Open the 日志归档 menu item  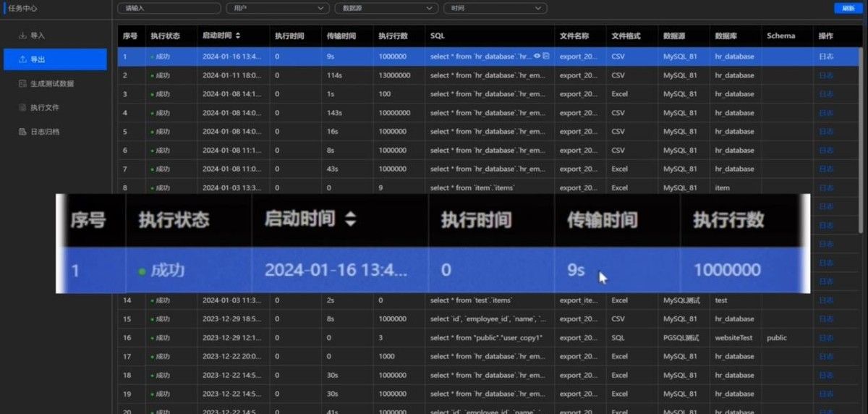point(45,132)
